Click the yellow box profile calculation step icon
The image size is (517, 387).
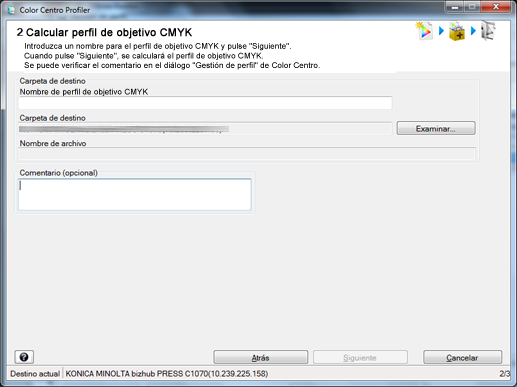pos(457,31)
